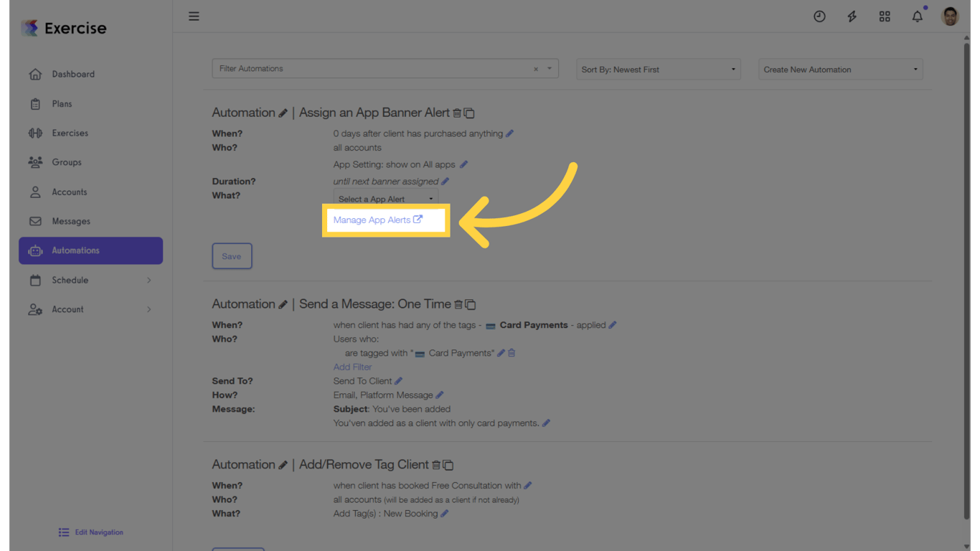The height and width of the screenshot is (551, 980).
Task: Clear the Filter Automations field
Action: 535,70
